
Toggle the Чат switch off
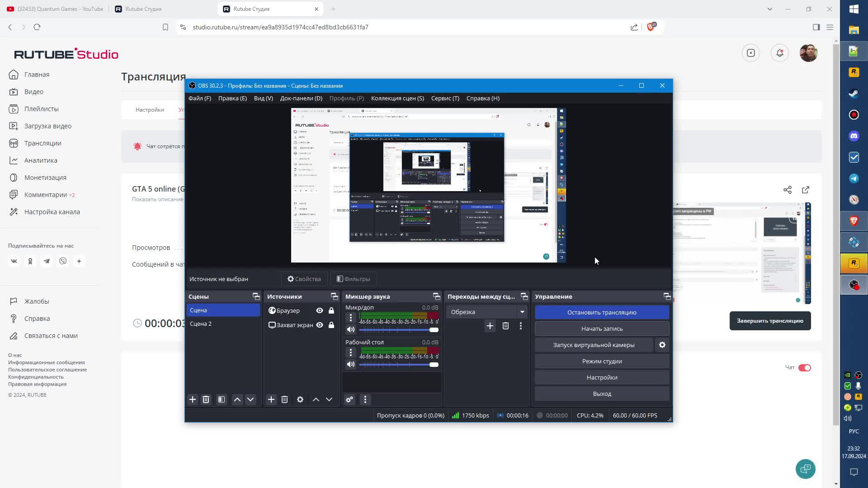[804, 368]
